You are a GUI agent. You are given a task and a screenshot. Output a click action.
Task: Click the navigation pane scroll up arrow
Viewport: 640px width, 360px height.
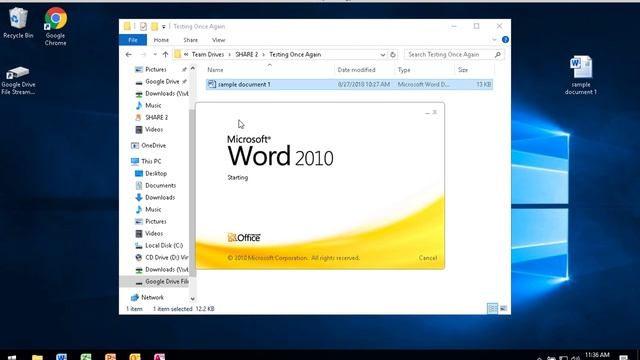pos(193,69)
